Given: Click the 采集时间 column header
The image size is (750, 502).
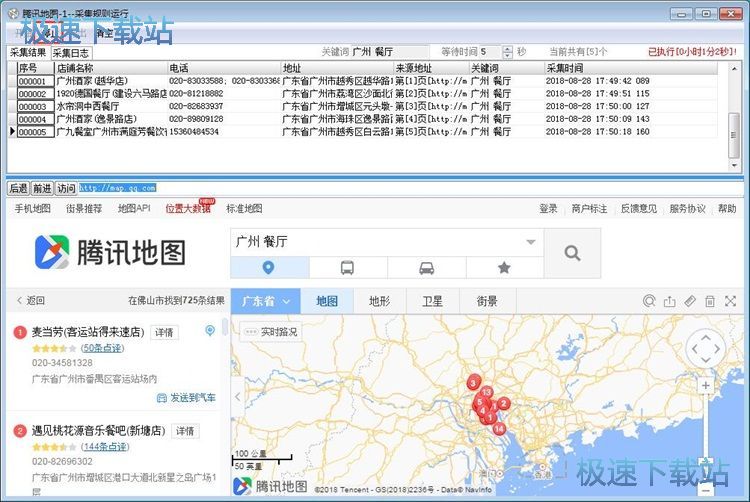Looking at the screenshot, I should coord(631,68).
